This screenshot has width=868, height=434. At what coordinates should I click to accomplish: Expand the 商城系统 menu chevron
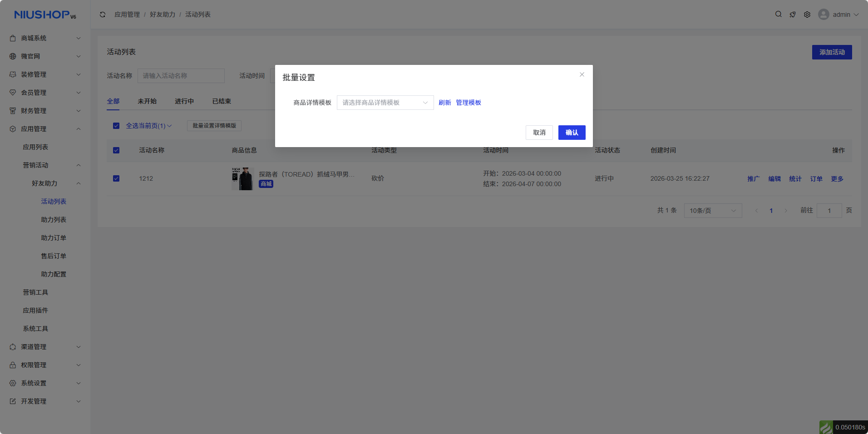pos(79,38)
